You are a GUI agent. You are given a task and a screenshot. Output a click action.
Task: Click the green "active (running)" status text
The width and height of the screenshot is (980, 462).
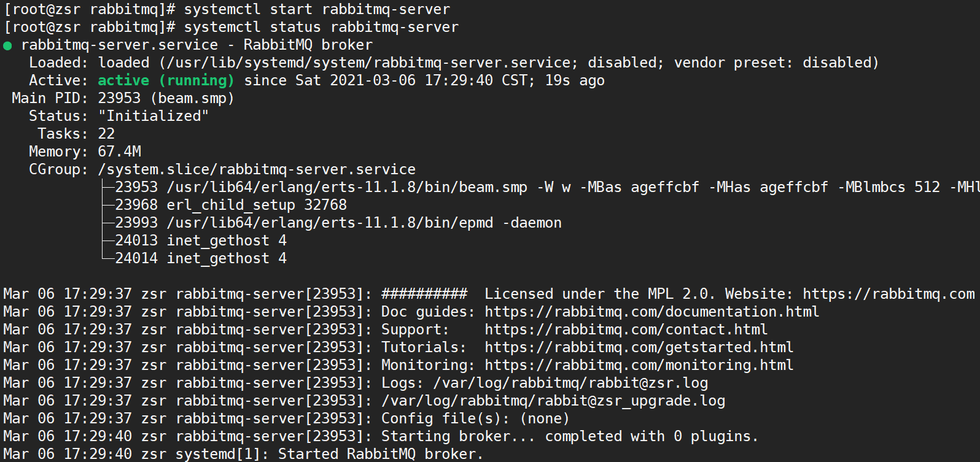166,80
